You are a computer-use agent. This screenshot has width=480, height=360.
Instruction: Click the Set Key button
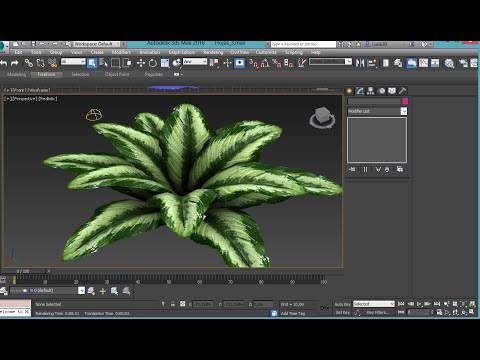(x=342, y=312)
